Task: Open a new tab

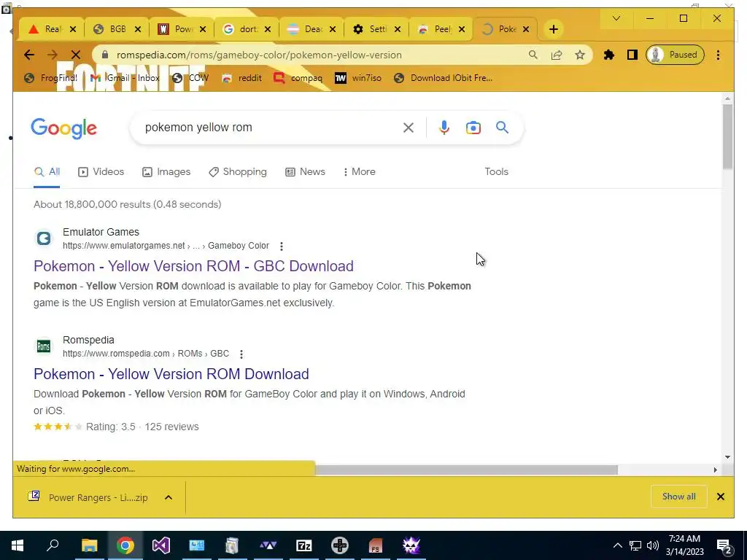Action: point(553,29)
